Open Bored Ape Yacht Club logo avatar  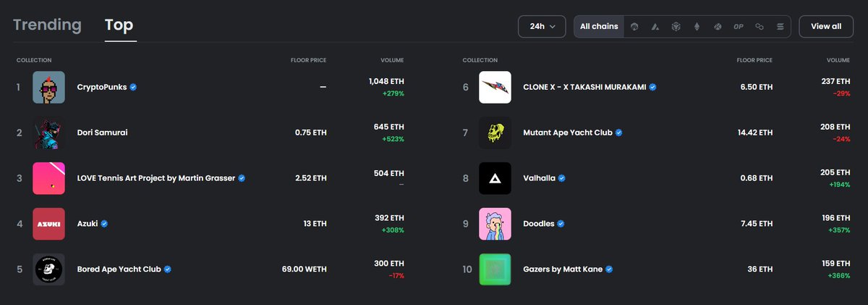(49, 270)
